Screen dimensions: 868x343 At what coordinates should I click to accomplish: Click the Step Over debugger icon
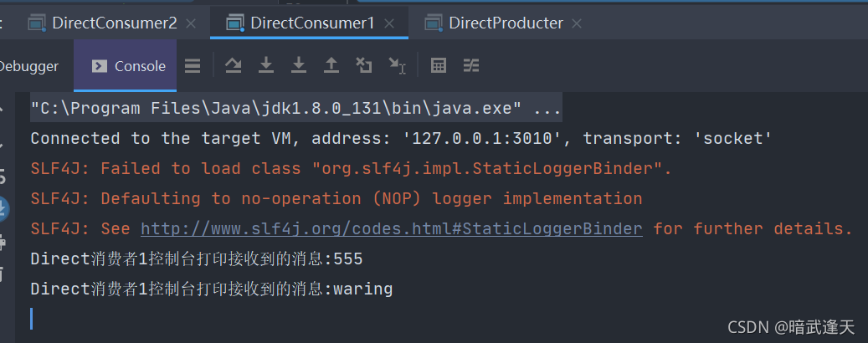[233, 66]
